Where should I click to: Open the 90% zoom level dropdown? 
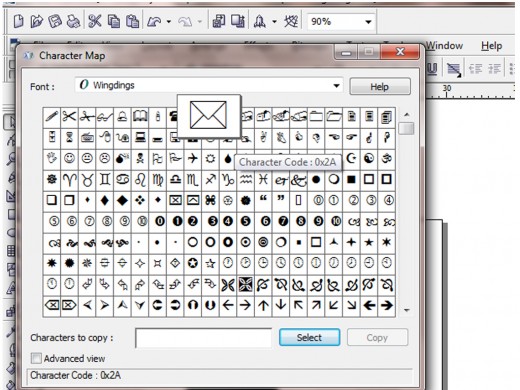(368, 22)
